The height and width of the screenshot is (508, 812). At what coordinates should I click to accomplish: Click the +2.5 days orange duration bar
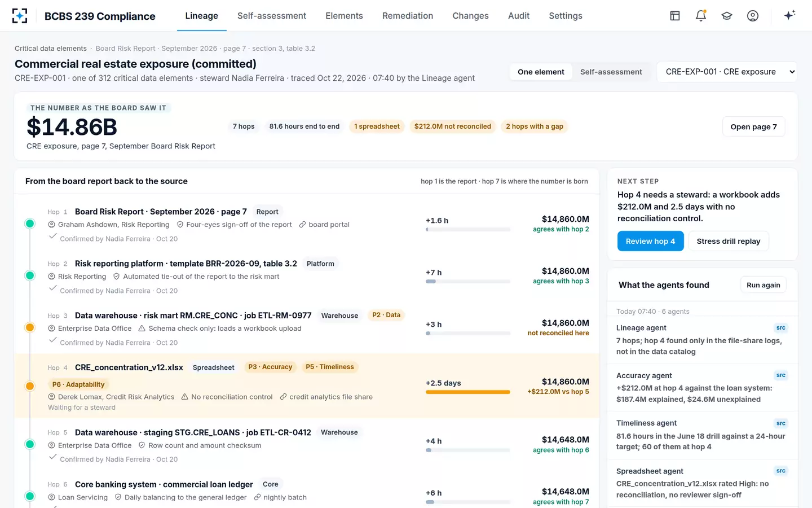pos(468,392)
